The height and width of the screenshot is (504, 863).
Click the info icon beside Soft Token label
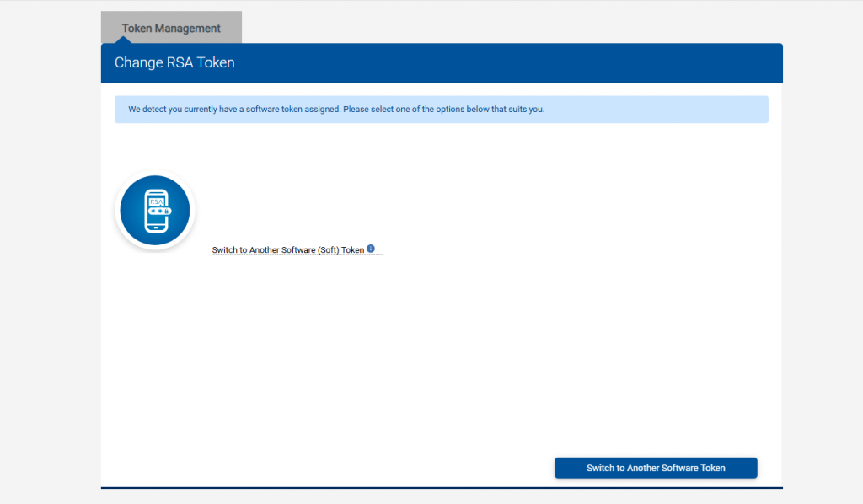coord(371,249)
